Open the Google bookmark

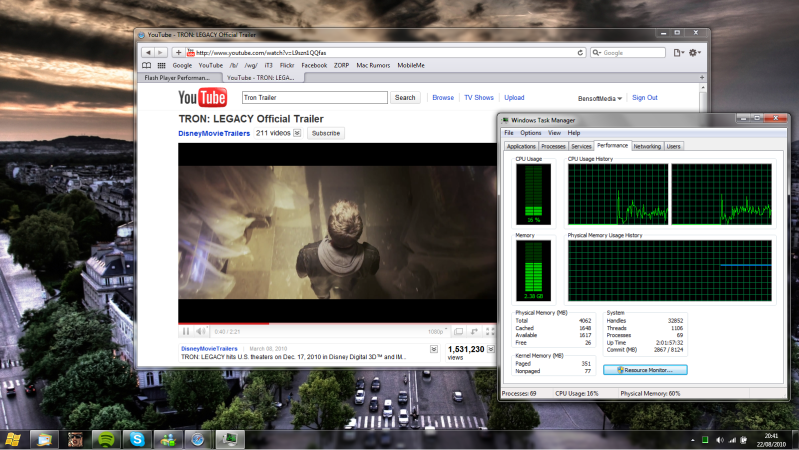[x=182, y=65]
